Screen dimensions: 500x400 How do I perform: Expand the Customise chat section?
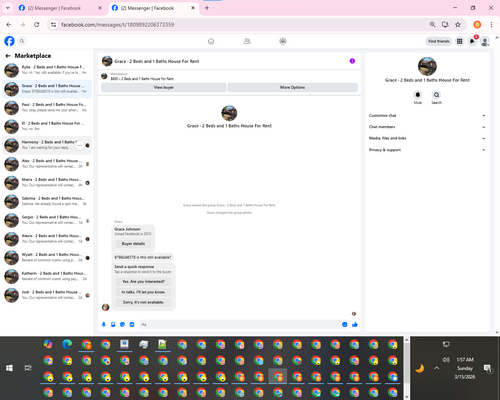[x=427, y=115]
